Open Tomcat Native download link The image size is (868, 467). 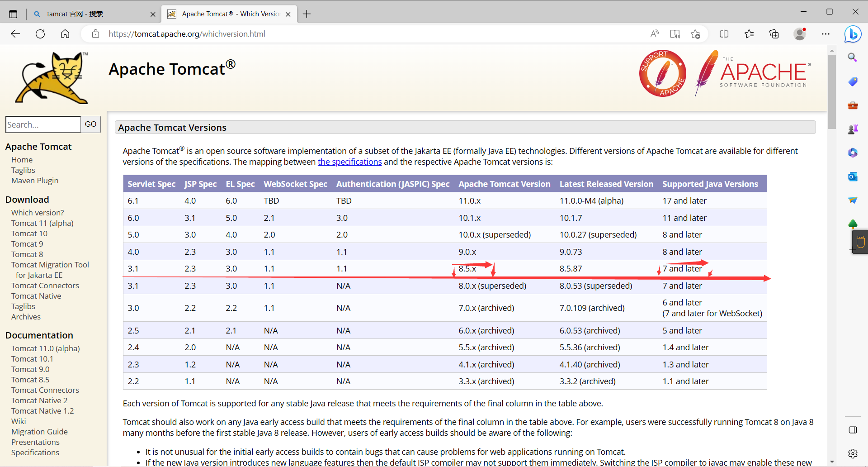pyautogui.click(x=36, y=296)
